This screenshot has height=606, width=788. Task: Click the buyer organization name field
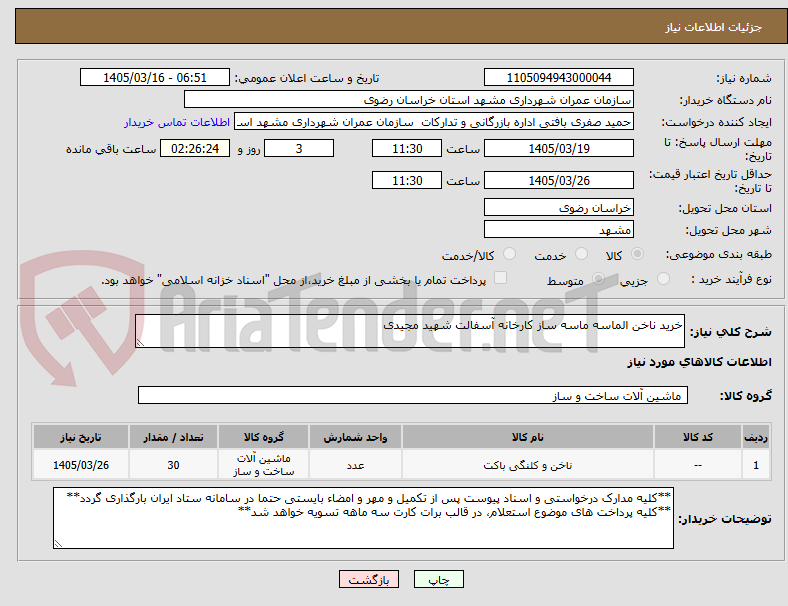pos(409,99)
